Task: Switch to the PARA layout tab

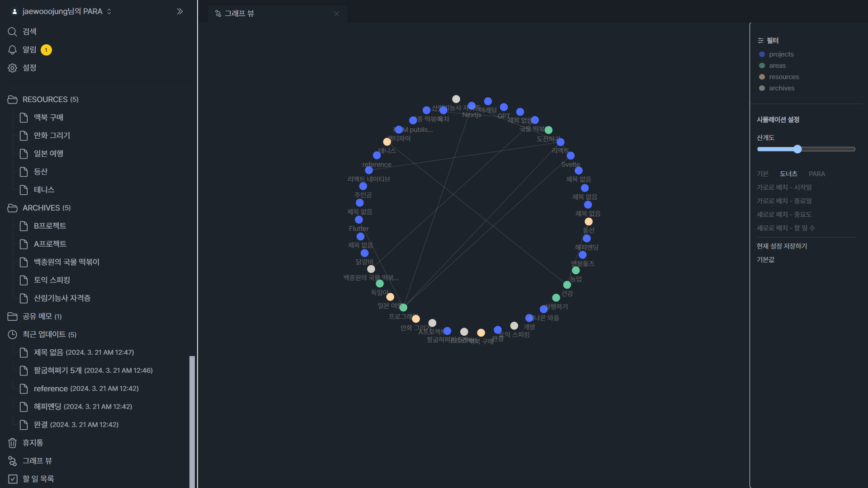Action: click(x=816, y=174)
